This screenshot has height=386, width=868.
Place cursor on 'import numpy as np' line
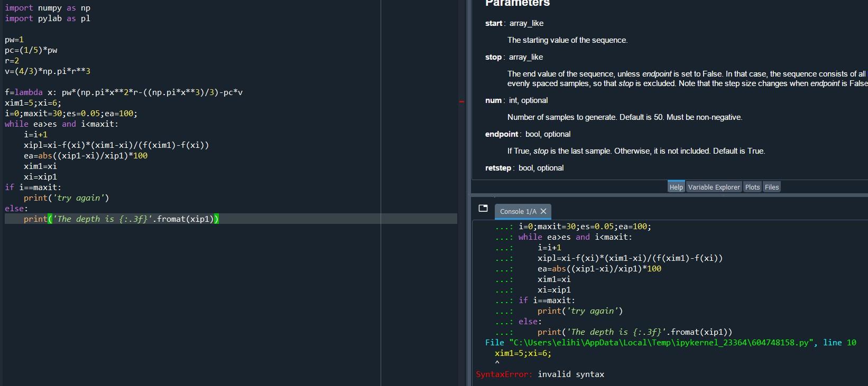(x=48, y=8)
